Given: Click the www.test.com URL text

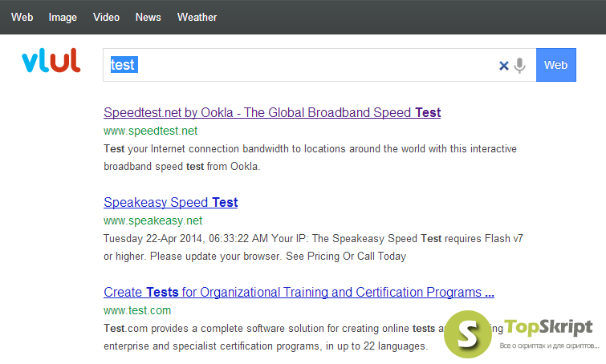Looking at the screenshot, I should 137,310.
